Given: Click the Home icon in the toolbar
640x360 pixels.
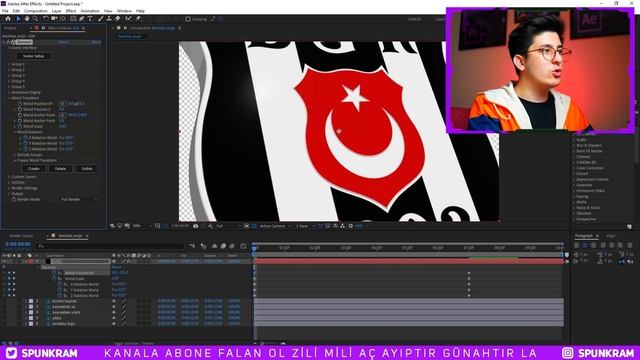Looking at the screenshot, I should pos(8,19).
